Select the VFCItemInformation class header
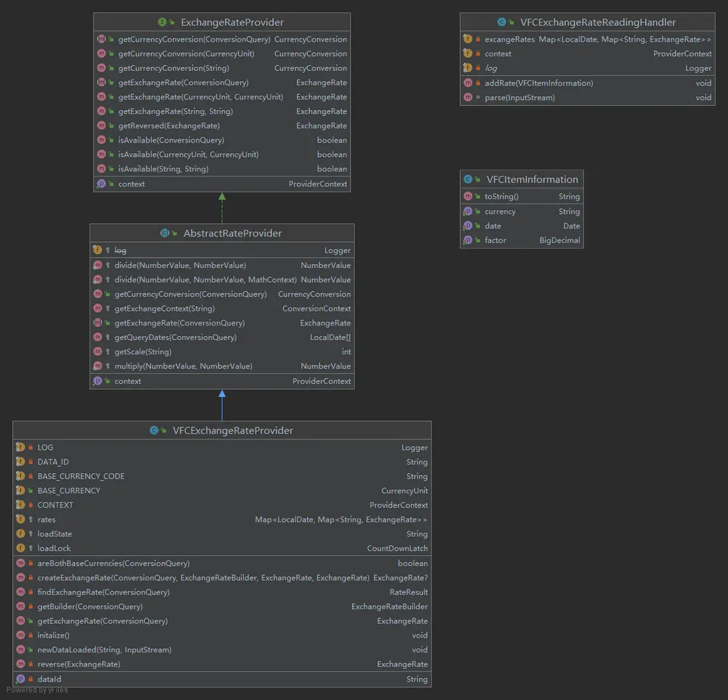This screenshot has width=728, height=700. point(522,179)
